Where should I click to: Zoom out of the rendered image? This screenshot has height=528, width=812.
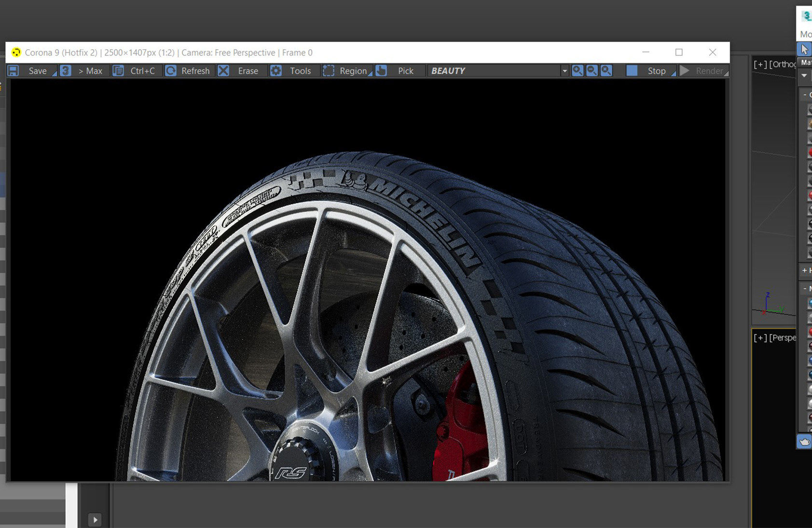point(592,71)
